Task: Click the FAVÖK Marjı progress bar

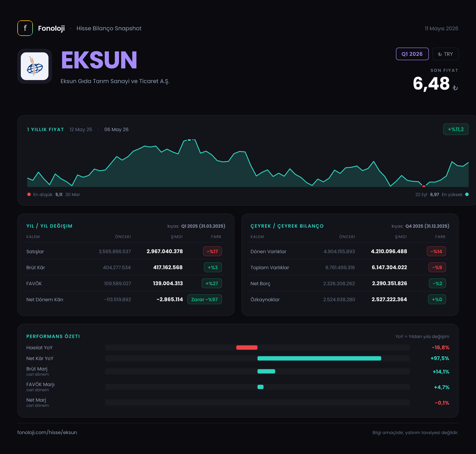Action: coord(260,387)
